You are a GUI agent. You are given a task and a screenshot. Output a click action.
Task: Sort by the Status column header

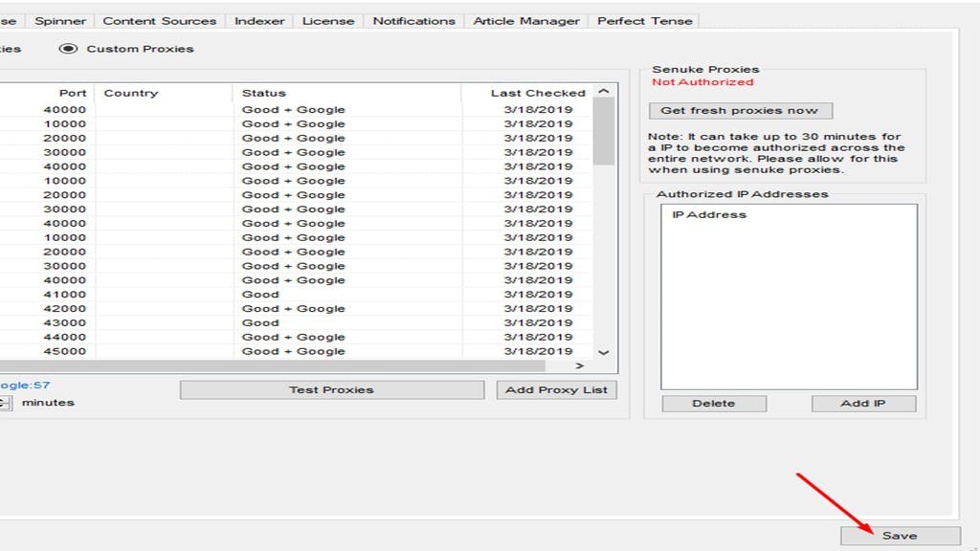pyautogui.click(x=346, y=93)
